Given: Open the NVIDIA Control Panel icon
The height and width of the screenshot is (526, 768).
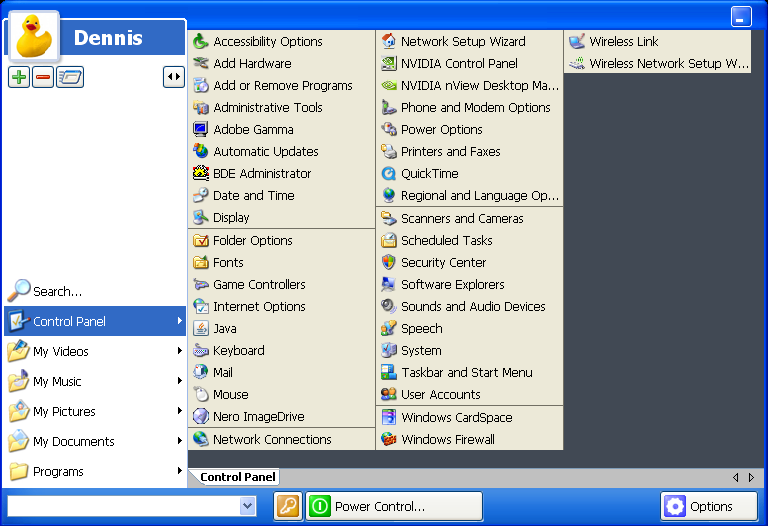Looking at the screenshot, I should coord(389,63).
